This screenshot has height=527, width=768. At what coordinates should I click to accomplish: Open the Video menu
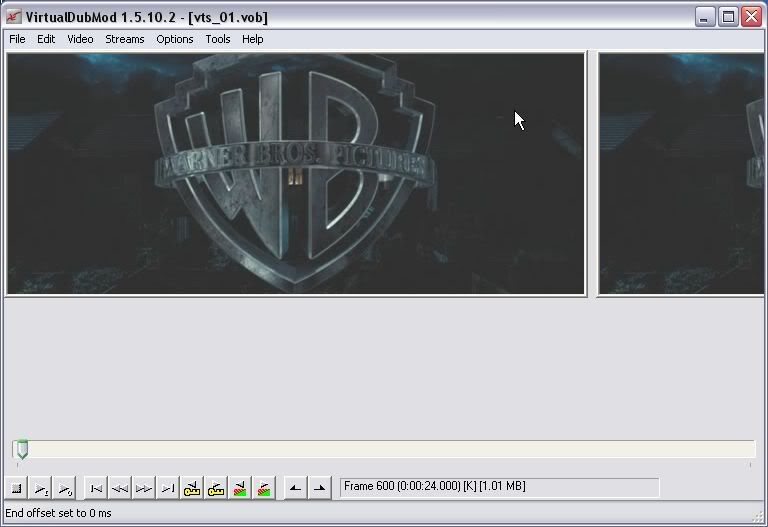coord(80,39)
